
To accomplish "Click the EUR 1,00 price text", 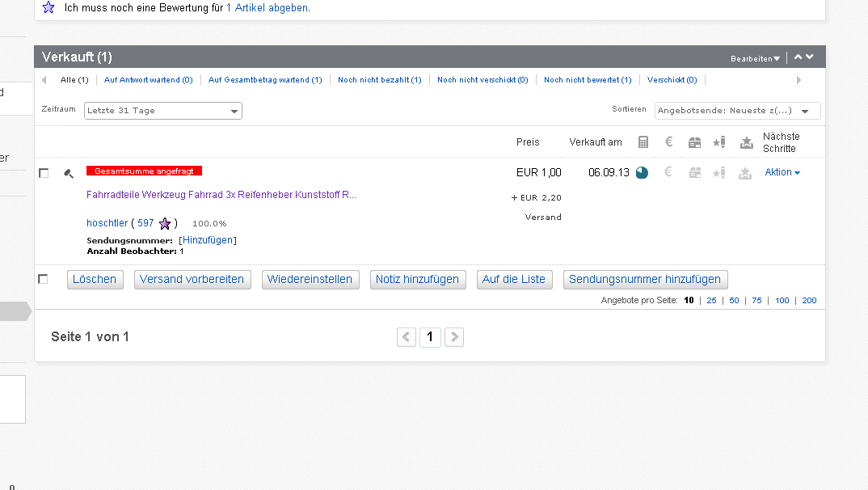I will coord(538,173).
